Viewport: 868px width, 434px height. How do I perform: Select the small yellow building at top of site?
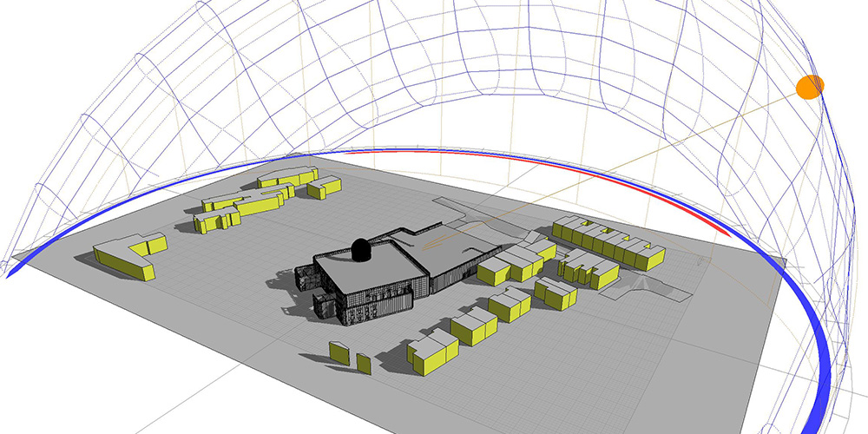coord(323,186)
